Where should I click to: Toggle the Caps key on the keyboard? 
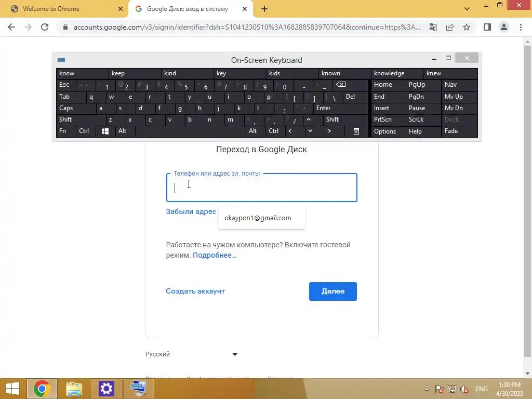[x=76, y=108]
